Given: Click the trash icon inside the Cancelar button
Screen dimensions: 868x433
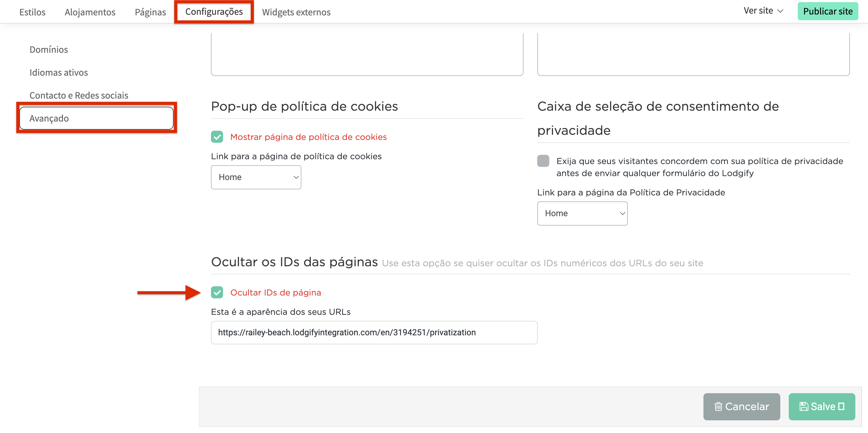Looking at the screenshot, I should (719, 407).
